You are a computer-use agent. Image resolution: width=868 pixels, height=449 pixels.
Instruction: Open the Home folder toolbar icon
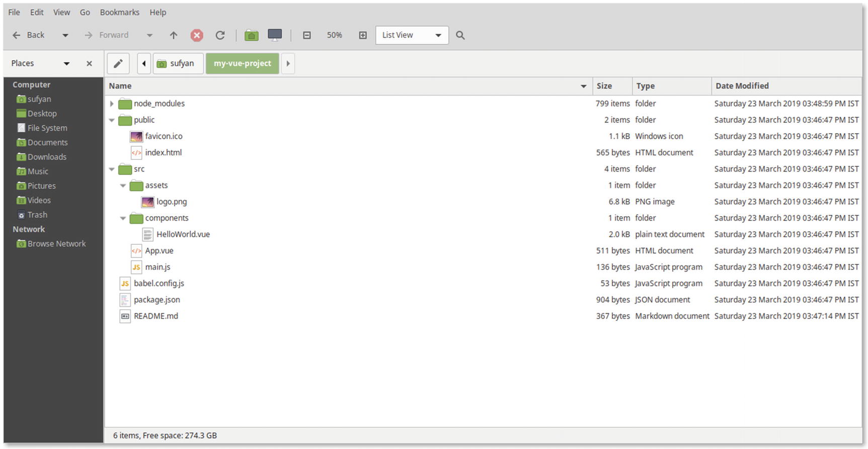point(251,35)
